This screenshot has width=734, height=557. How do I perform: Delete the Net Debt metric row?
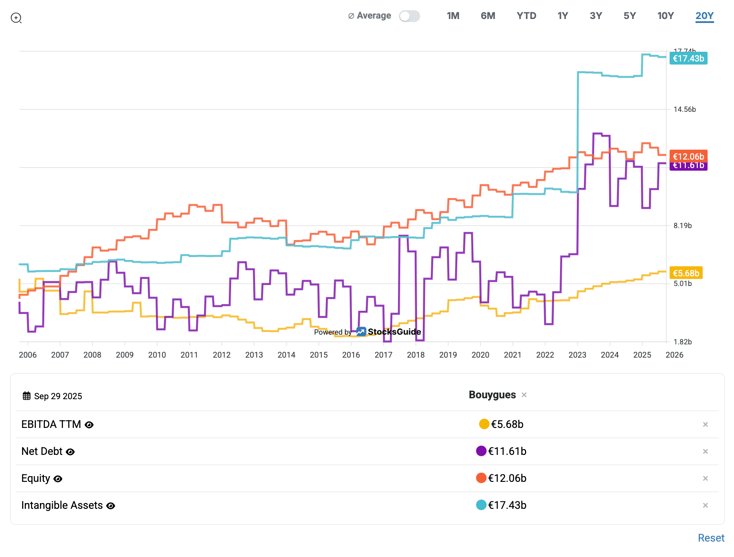tap(705, 452)
